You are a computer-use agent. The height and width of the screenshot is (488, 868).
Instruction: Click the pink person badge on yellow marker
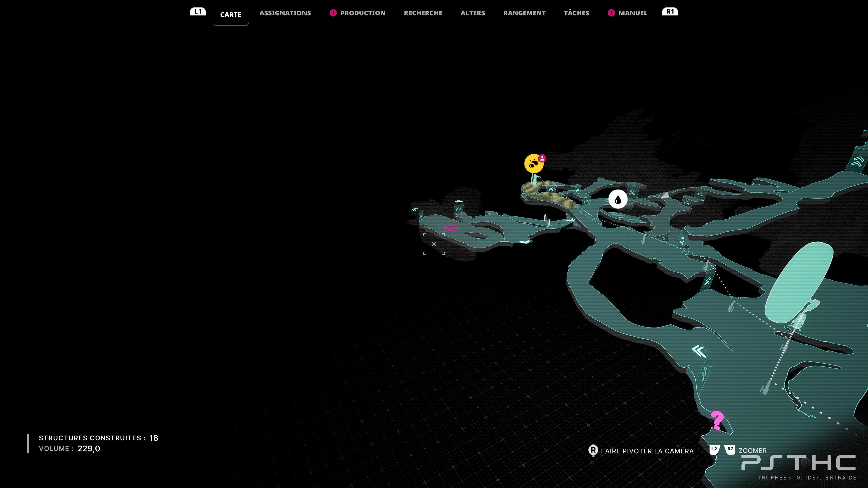(542, 158)
